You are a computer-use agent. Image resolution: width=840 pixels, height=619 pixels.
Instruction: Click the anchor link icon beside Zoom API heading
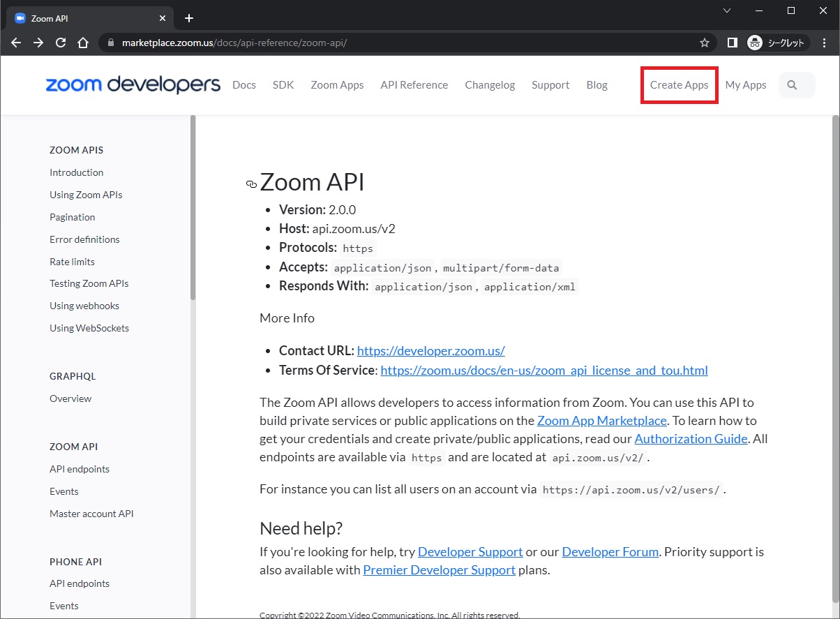tap(251, 184)
